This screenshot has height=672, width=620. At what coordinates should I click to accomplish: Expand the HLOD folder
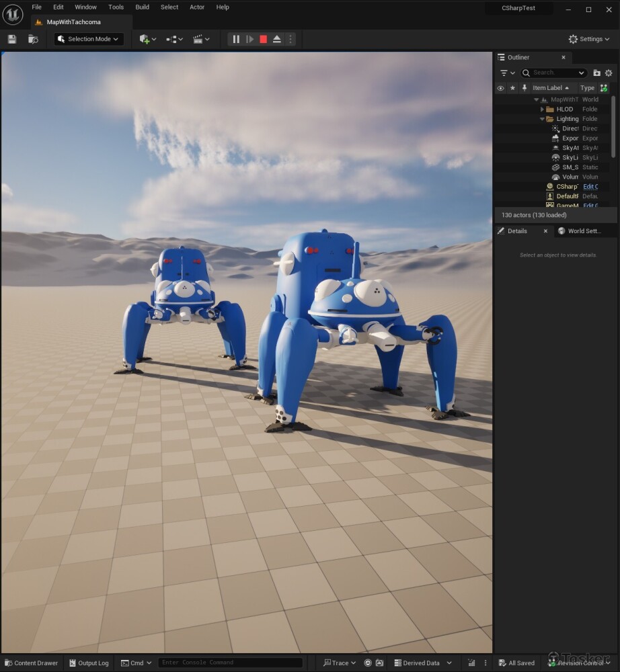click(542, 109)
